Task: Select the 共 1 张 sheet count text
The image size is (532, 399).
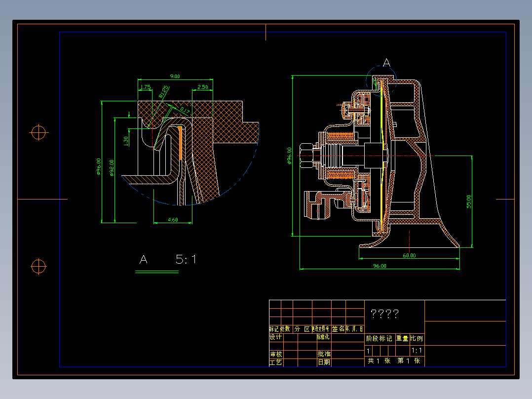Action: click(x=380, y=361)
